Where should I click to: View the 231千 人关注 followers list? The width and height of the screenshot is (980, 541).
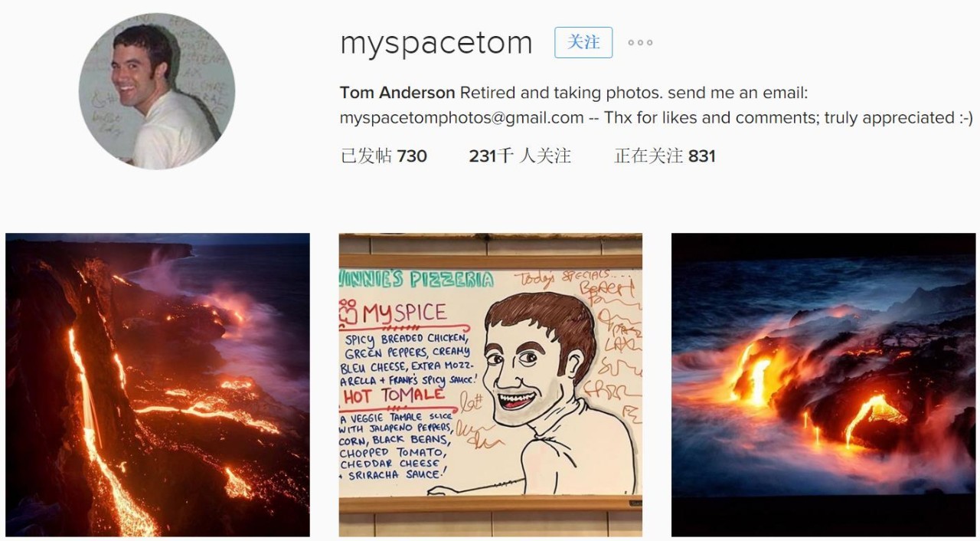click(520, 156)
